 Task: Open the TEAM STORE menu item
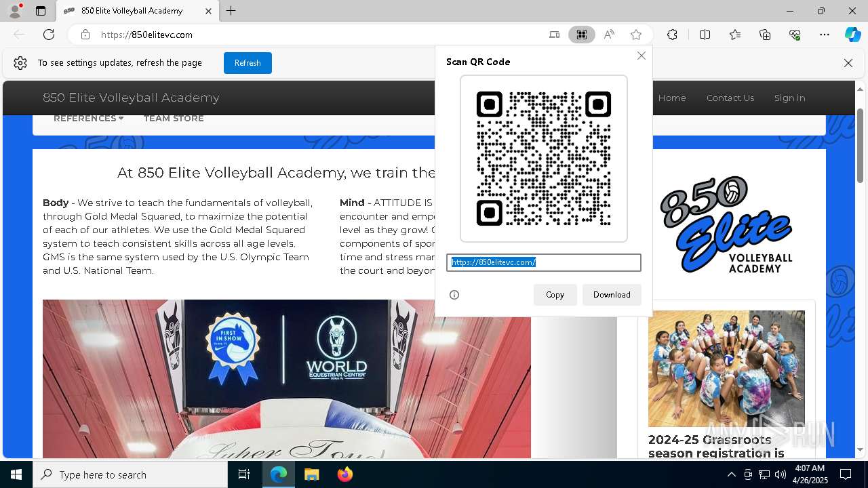[x=174, y=119]
